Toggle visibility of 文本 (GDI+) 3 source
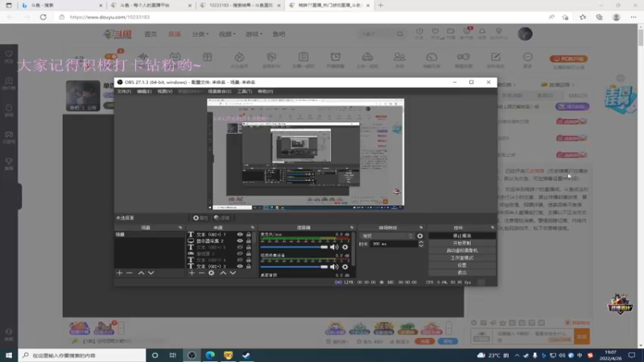 click(240, 266)
